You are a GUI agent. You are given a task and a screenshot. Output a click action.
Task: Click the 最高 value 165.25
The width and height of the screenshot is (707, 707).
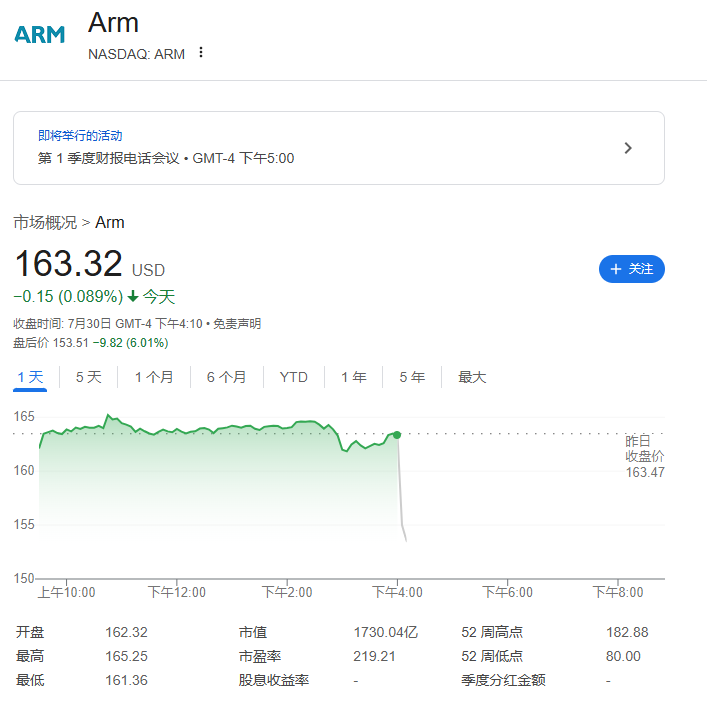tap(126, 656)
